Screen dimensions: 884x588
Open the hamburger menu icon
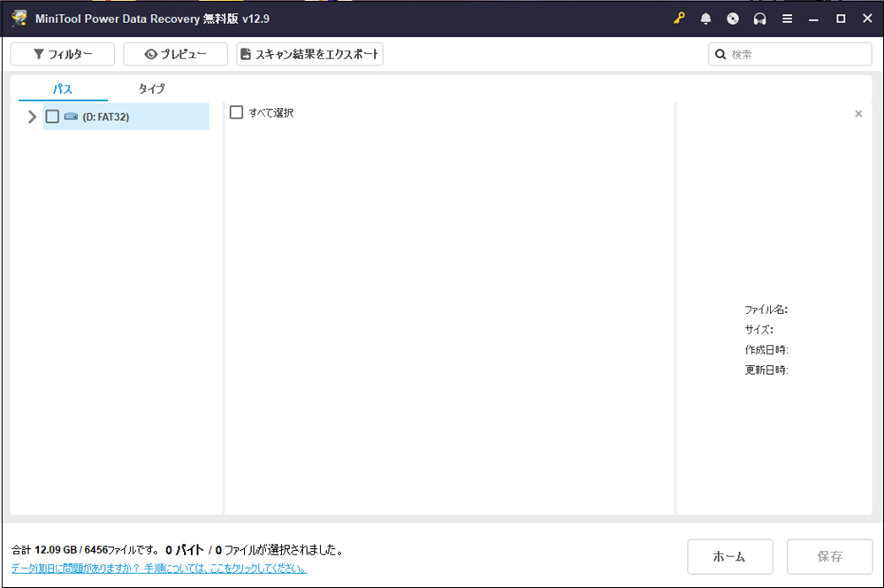click(x=787, y=19)
